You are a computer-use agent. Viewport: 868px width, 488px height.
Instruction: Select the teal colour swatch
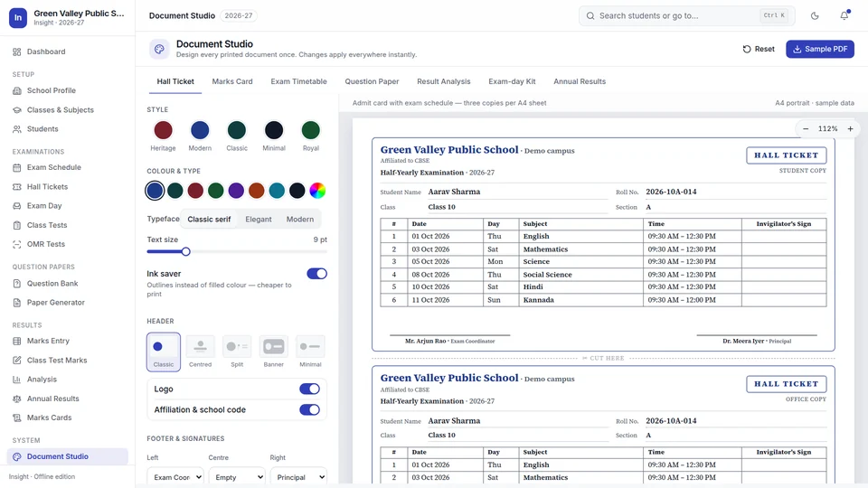277,191
